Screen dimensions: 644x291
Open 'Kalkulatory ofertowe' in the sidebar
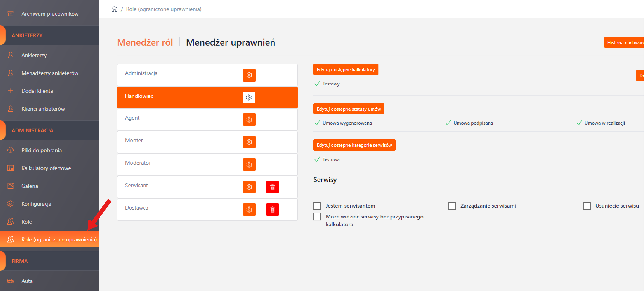[46, 168]
